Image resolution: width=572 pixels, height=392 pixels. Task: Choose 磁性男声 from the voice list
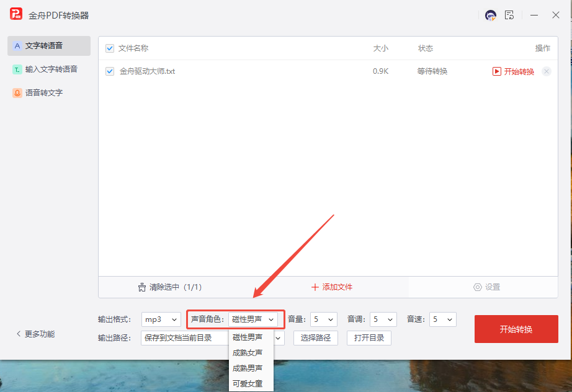pyautogui.click(x=251, y=337)
